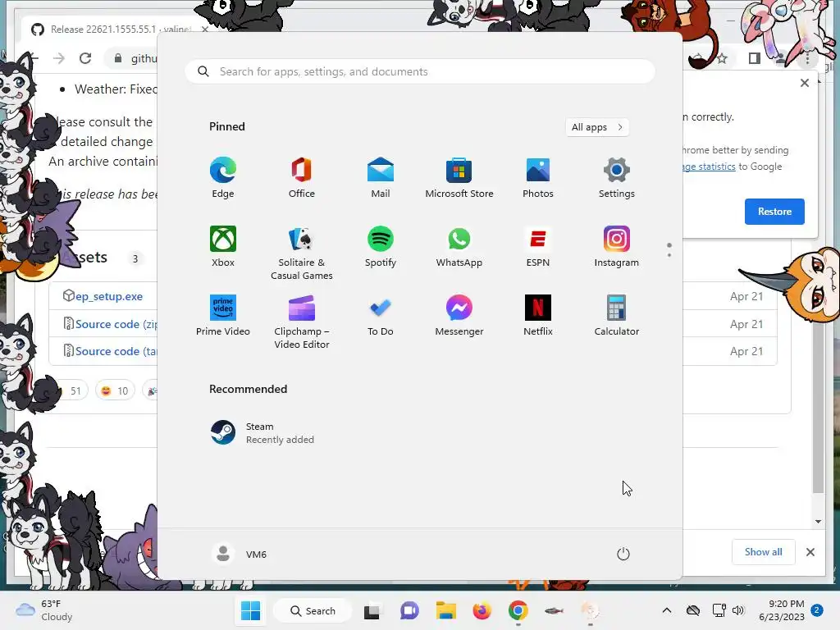Open the Calculator app
840x630 pixels.
pos(617,316)
